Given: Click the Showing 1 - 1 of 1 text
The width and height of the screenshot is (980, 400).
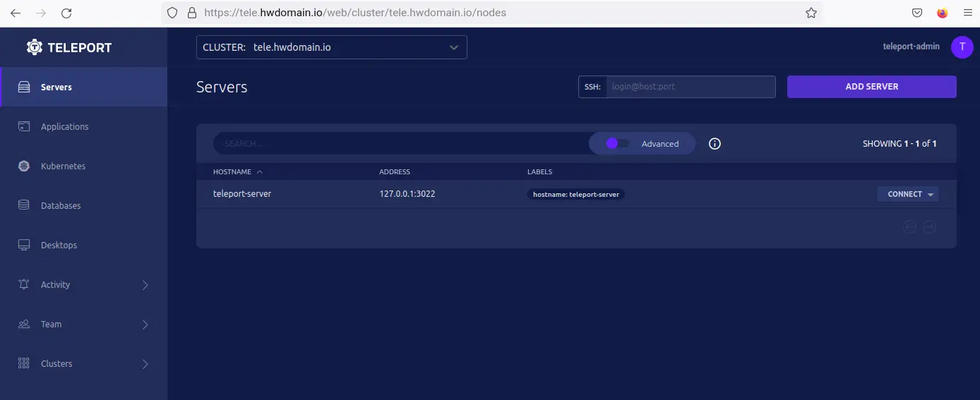Looking at the screenshot, I should (900, 143).
